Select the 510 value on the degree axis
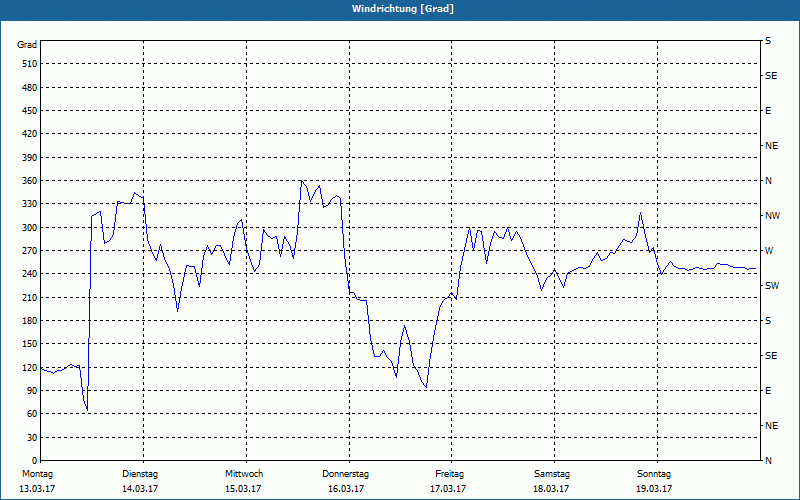 point(30,64)
